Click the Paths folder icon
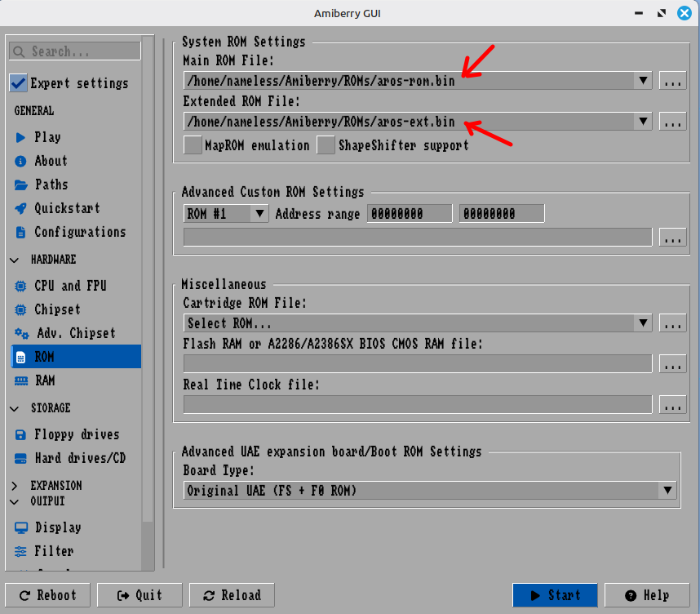Image resolution: width=700 pixels, height=614 pixels. point(20,185)
